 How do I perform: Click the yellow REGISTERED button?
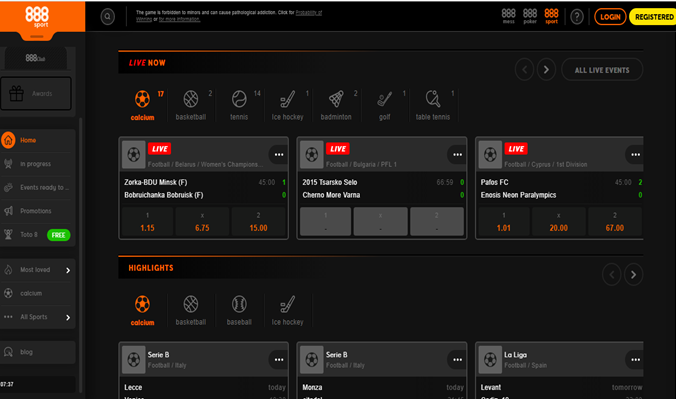653,17
